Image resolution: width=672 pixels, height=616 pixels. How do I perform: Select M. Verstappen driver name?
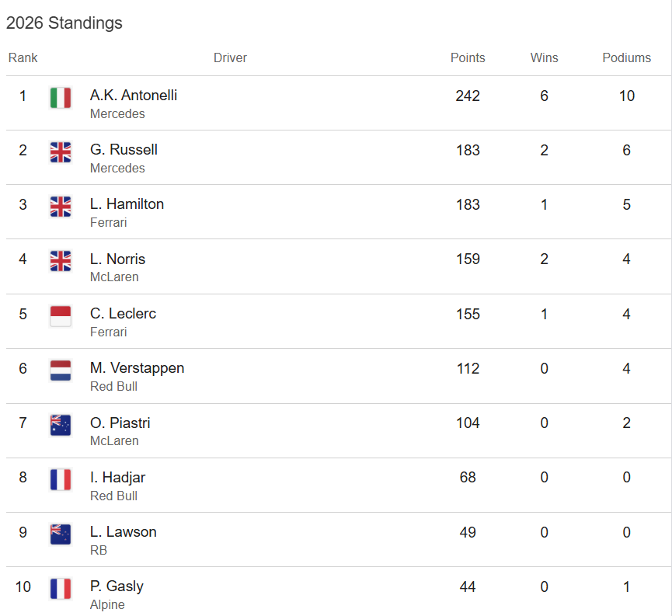click(x=138, y=367)
